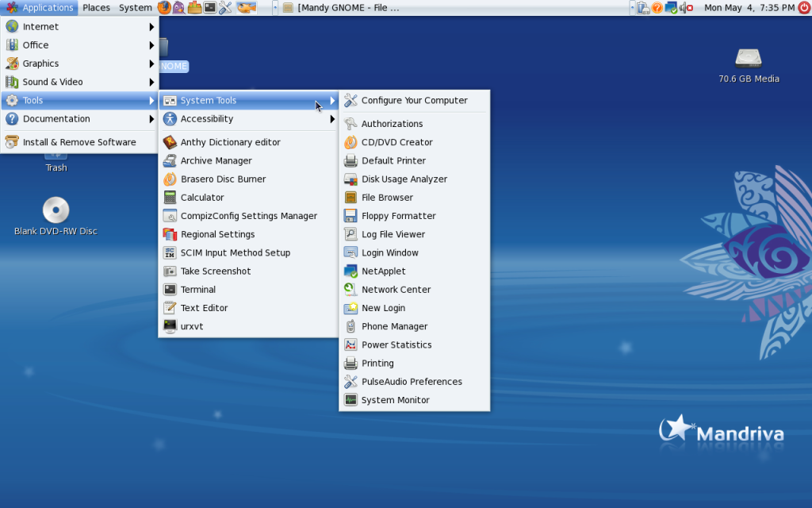Click the Default Printer icon
This screenshot has height=508, width=812.
[x=350, y=160]
